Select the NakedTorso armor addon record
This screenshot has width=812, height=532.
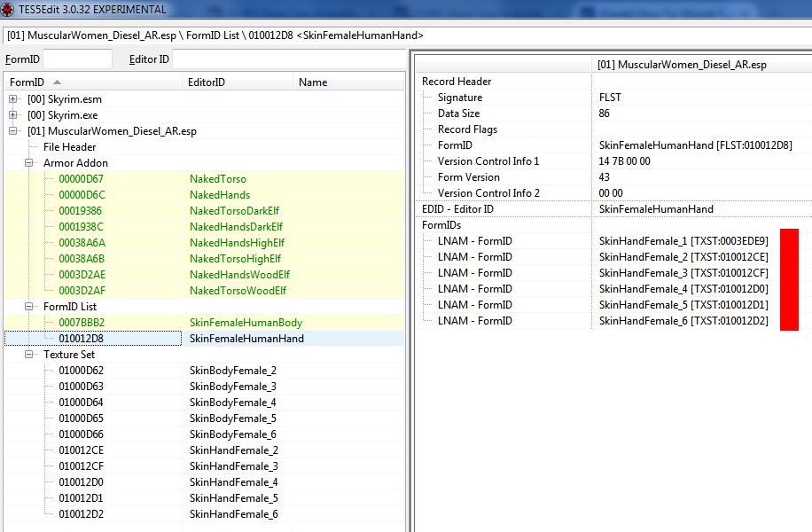point(218,179)
